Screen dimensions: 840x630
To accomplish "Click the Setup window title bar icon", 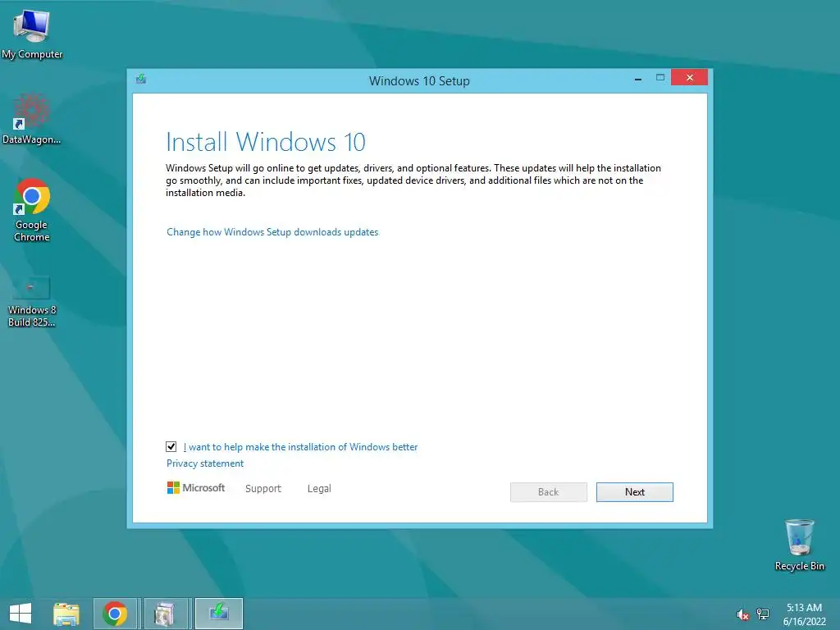I will [141, 80].
